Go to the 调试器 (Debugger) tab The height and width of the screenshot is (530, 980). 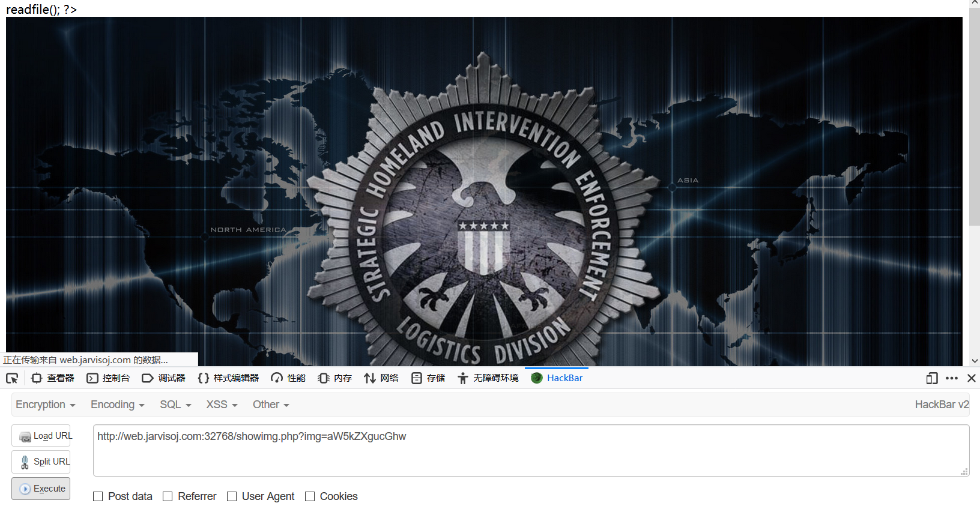[x=163, y=378]
